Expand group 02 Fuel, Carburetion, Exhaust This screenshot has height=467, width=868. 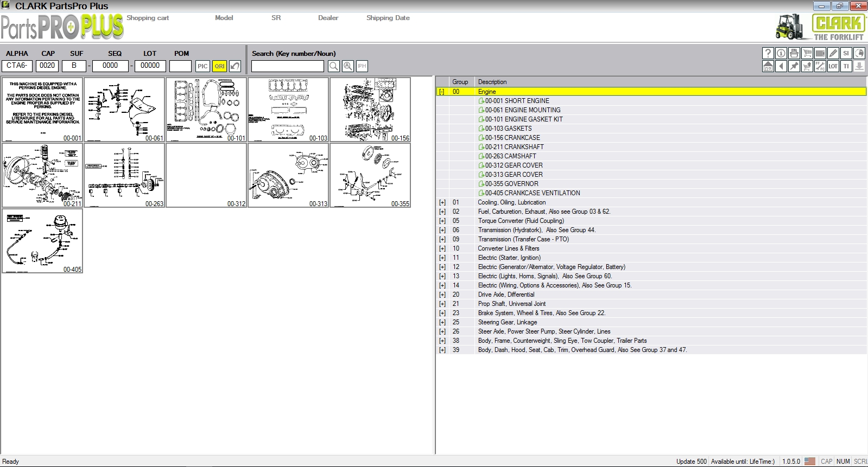pyautogui.click(x=442, y=212)
